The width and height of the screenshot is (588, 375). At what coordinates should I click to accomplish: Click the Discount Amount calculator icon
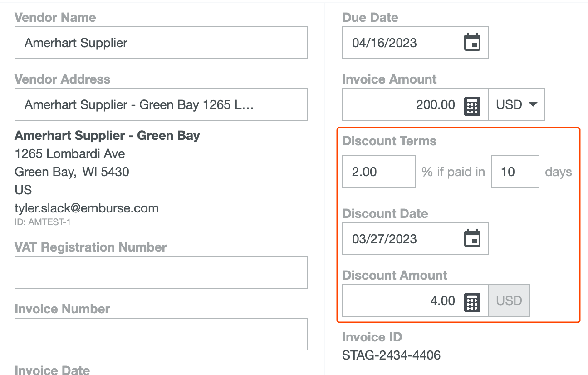[x=472, y=301]
